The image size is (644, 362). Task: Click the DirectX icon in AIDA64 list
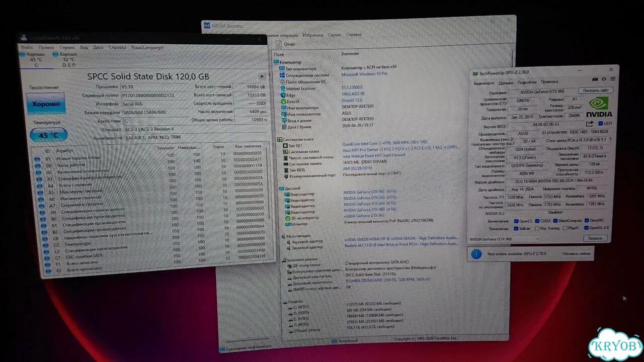283,102
